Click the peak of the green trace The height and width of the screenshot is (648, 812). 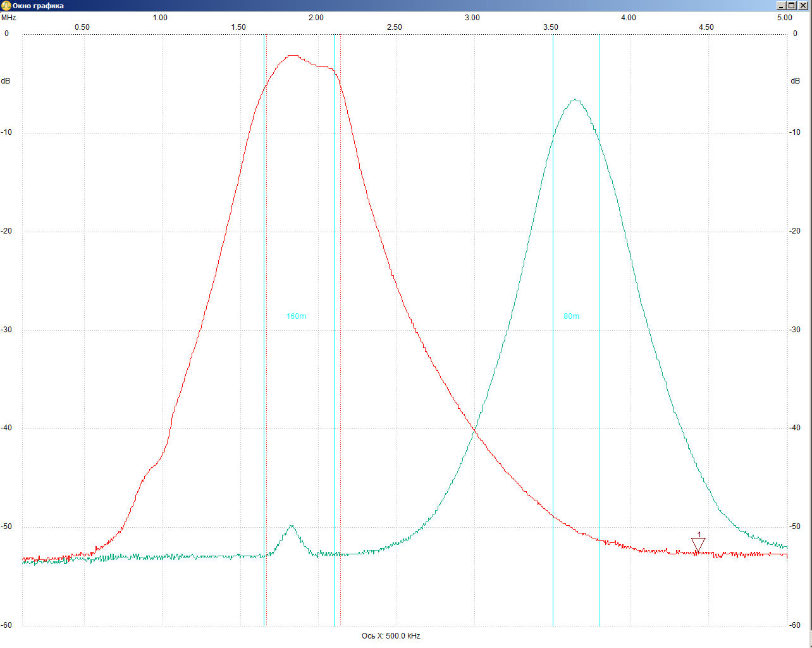point(575,99)
